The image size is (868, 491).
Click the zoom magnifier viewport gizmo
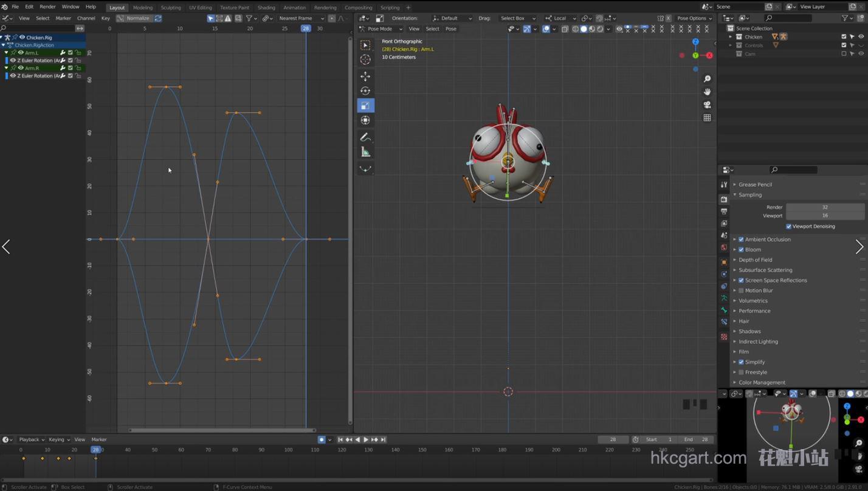[707, 79]
